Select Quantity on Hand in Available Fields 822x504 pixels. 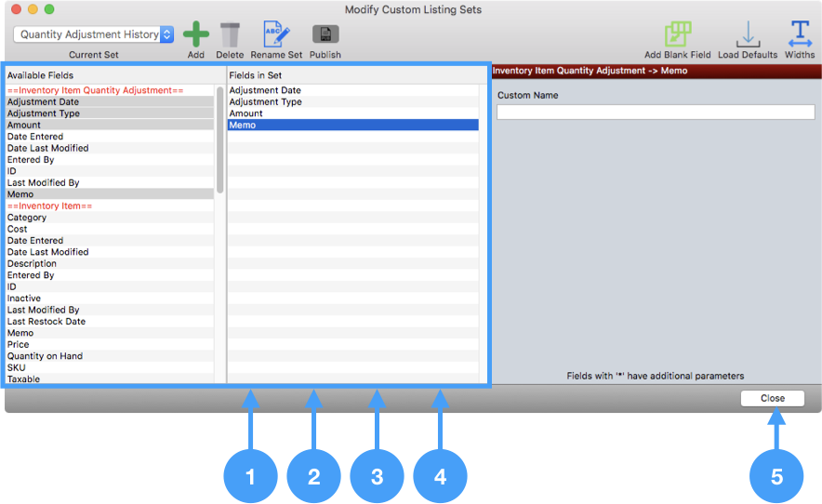pos(45,356)
